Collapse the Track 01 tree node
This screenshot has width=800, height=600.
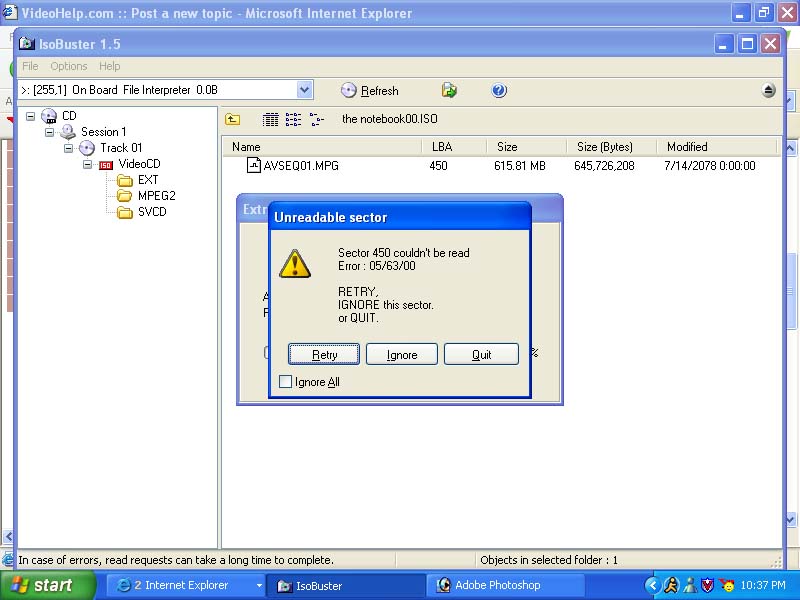click(x=68, y=148)
